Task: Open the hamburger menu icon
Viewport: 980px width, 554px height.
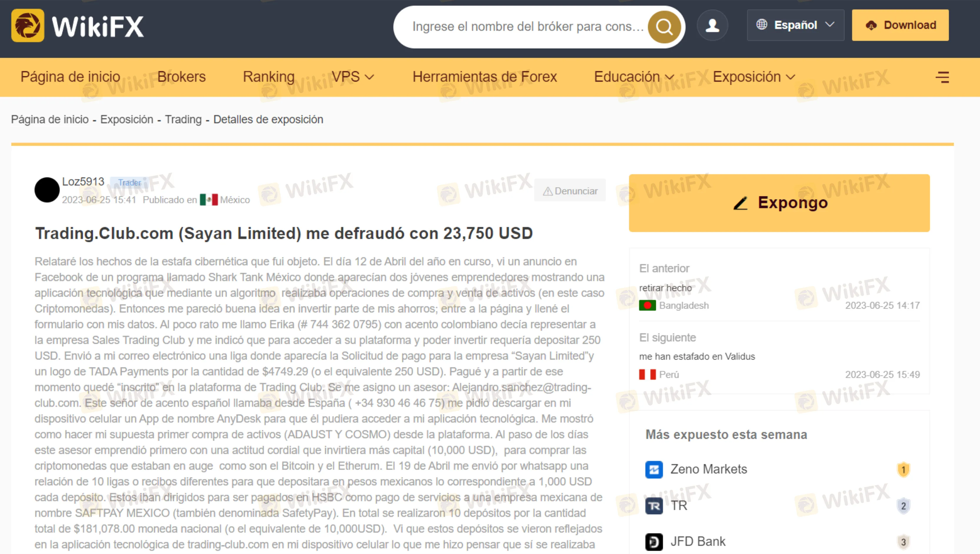Action: (942, 77)
